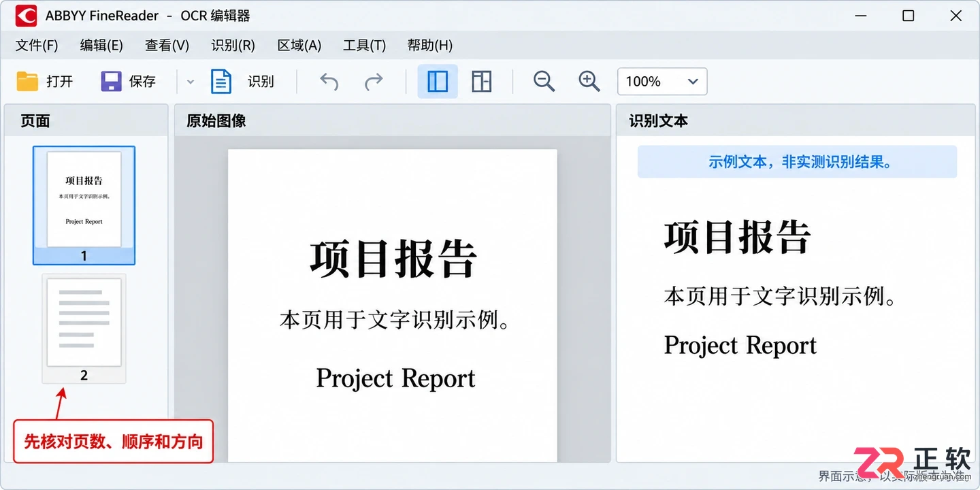The height and width of the screenshot is (490, 980).
Task: Open the 识别(R) menu
Action: tap(233, 46)
